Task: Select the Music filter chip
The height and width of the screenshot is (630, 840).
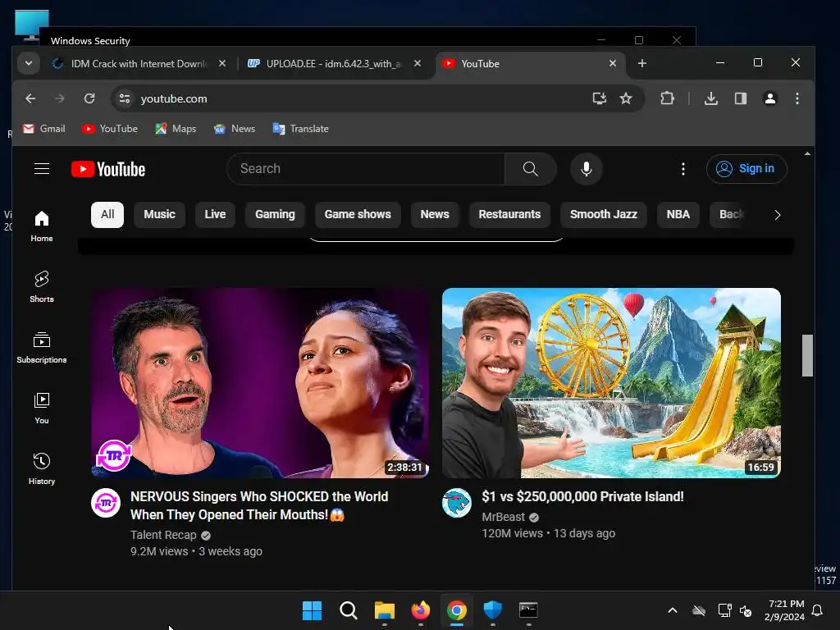Action: pos(159,214)
